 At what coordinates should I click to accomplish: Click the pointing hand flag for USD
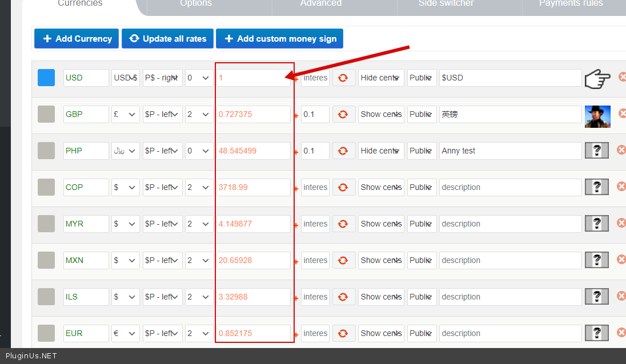coord(597,78)
